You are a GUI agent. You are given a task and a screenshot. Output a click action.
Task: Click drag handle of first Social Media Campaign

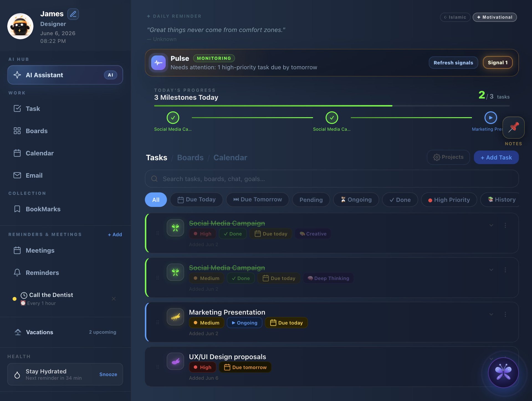[x=157, y=233]
